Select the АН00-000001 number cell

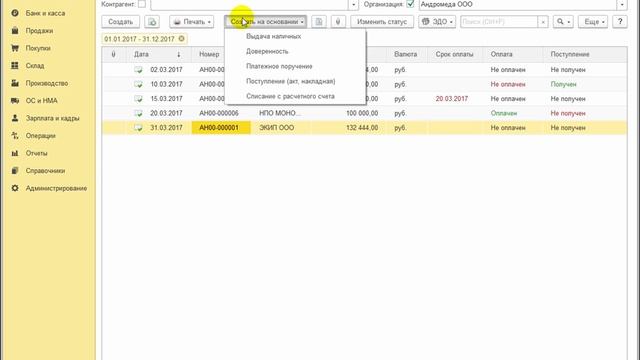[221, 128]
